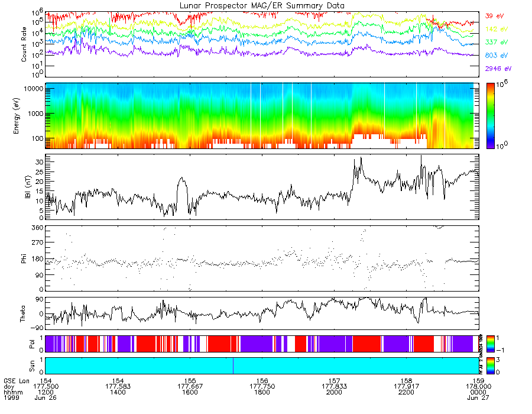Click the '1999' year label
This screenshot has height=414, width=532.
12,397
